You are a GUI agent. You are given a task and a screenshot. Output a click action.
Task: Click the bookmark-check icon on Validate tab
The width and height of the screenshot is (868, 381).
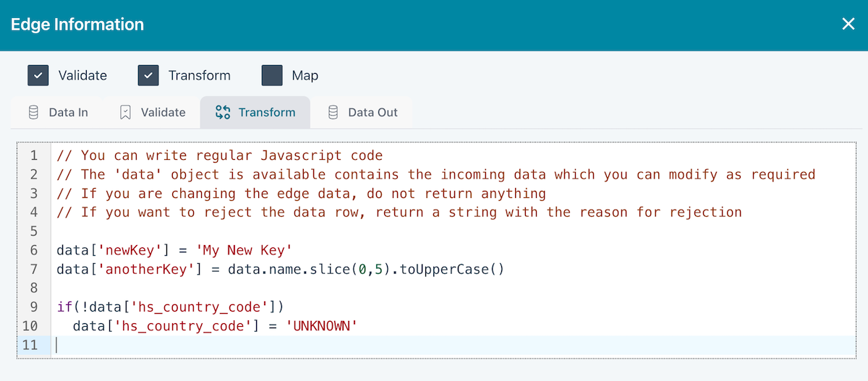coord(125,112)
